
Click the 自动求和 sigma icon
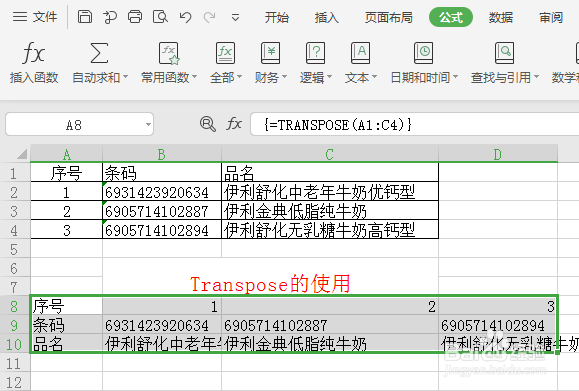(x=99, y=53)
